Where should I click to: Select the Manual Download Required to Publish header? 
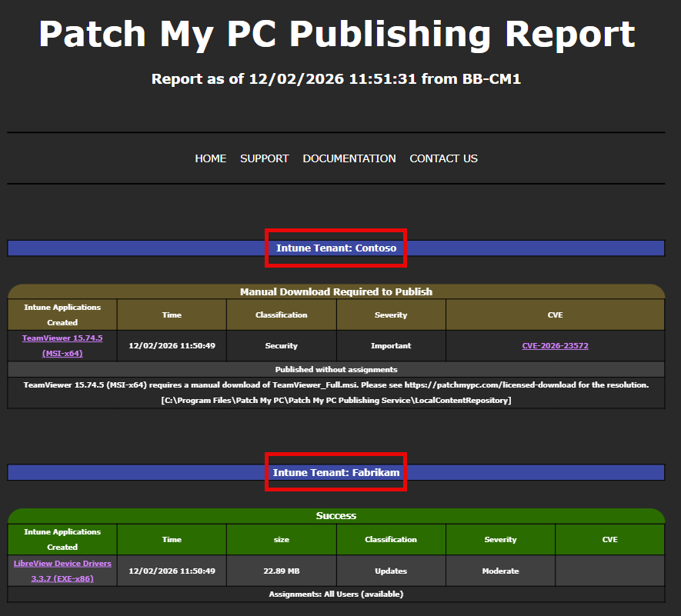click(336, 291)
